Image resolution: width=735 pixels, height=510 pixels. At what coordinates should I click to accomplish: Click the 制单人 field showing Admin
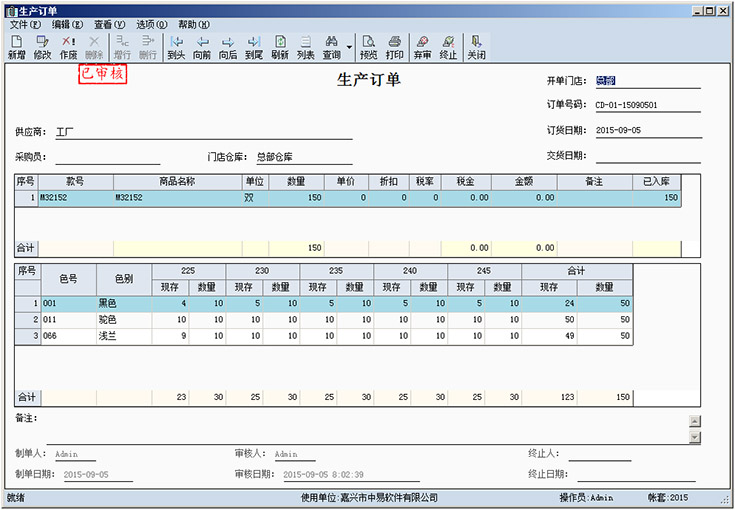75,454
